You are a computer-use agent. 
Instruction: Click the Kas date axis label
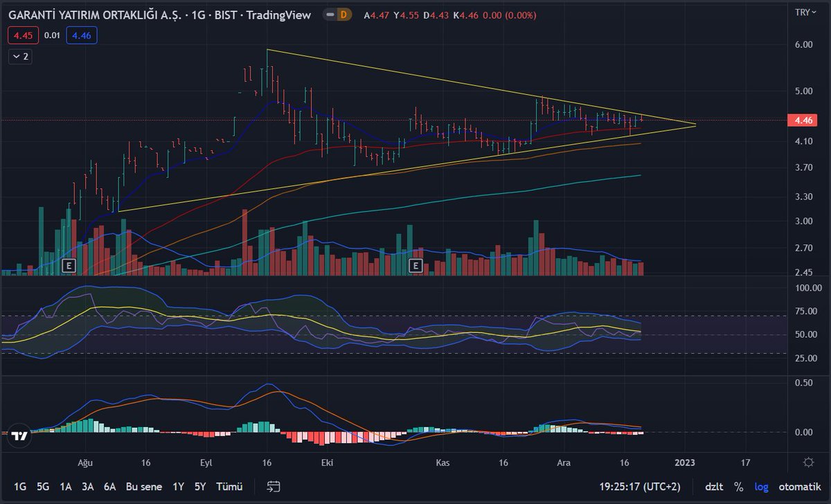pyautogui.click(x=443, y=462)
